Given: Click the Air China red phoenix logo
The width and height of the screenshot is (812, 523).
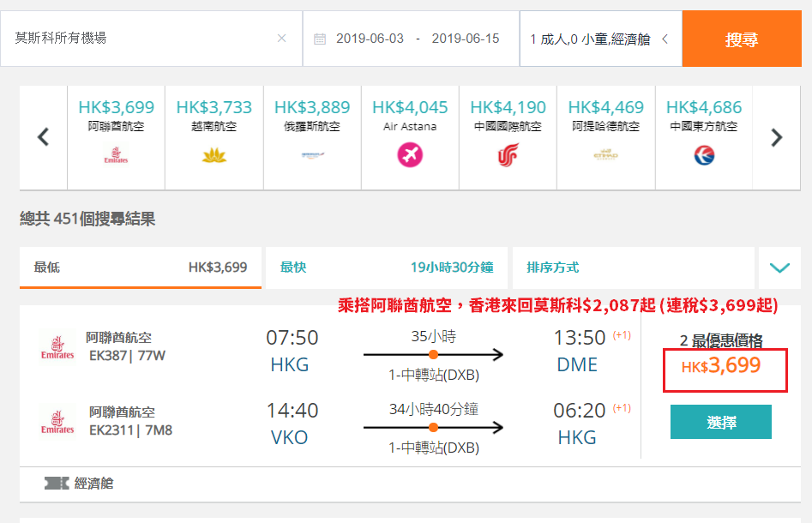Looking at the screenshot, I should click(508, 155).
